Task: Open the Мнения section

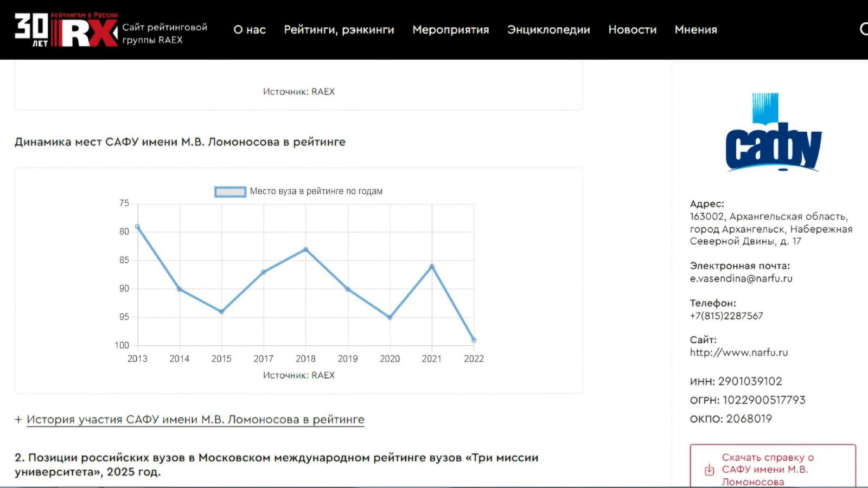Action: (695, 30)
